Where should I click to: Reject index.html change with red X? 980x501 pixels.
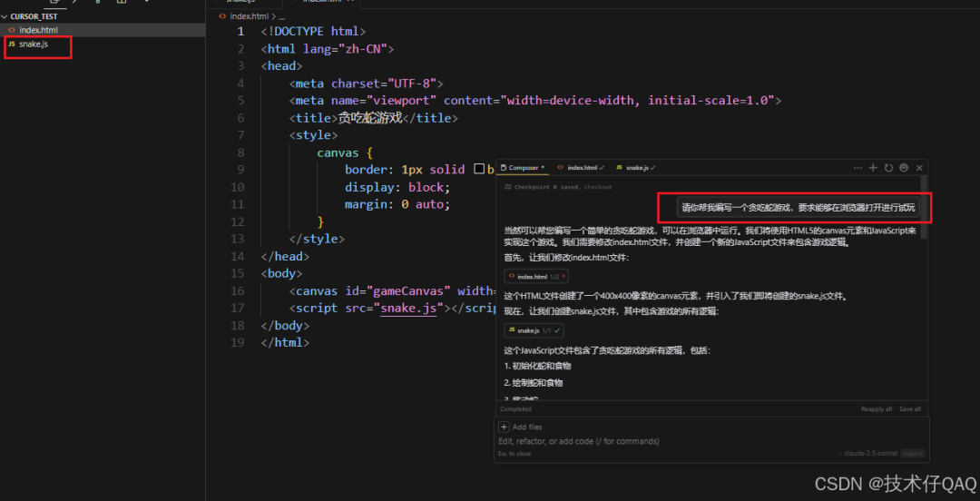[563, 276]
